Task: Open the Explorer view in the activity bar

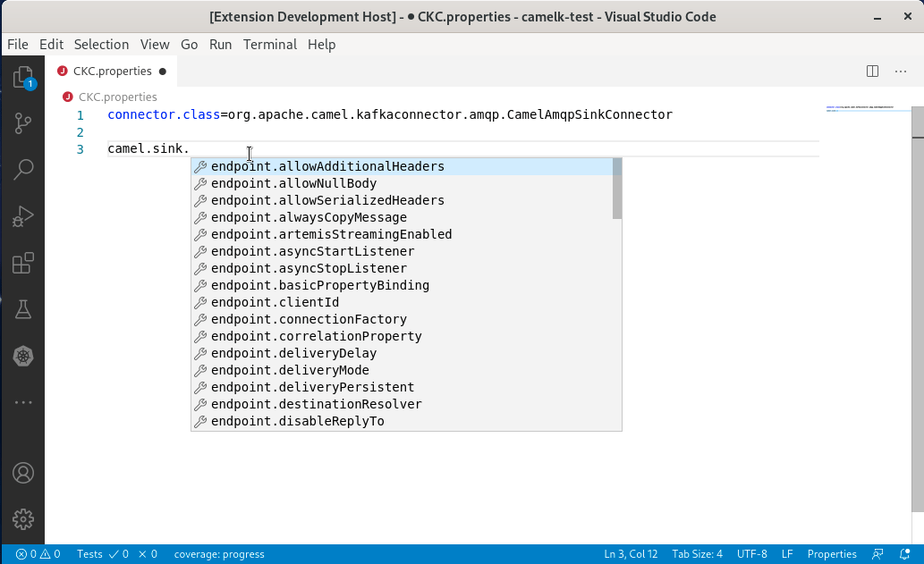Action: pos(23,76)
